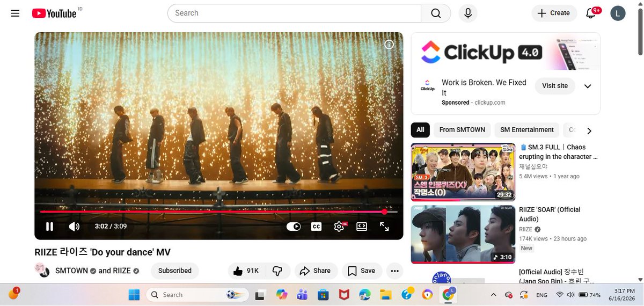Toggle closed captions CC button
Viewport: 644px width, 306px height.
click(x=317, y=227)
